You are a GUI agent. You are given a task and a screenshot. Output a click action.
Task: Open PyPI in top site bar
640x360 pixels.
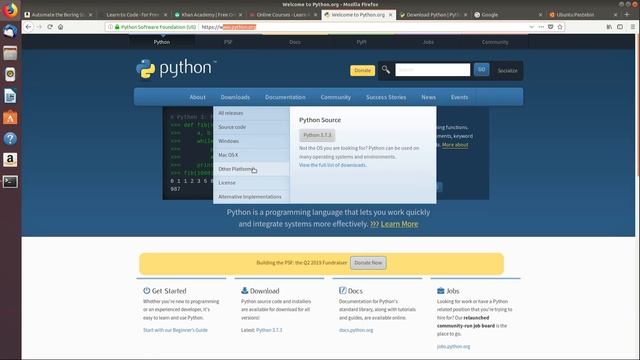pyautogui.click(x=361, y=42)
